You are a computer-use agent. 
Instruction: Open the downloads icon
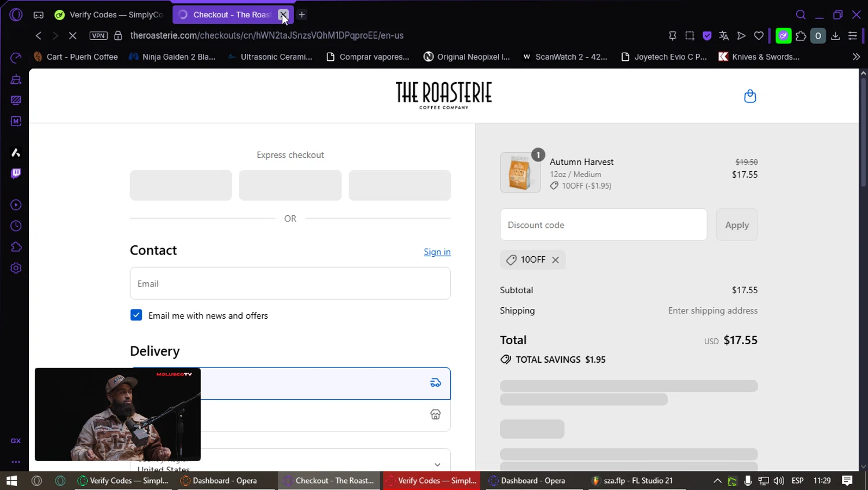(x=836, y=36)
